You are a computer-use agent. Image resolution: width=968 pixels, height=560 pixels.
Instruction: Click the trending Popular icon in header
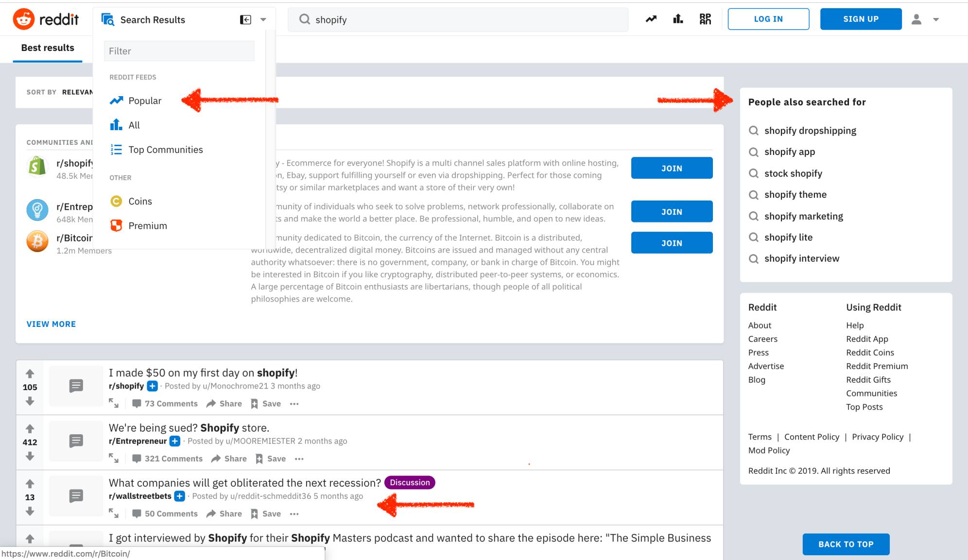coord(651,19)
